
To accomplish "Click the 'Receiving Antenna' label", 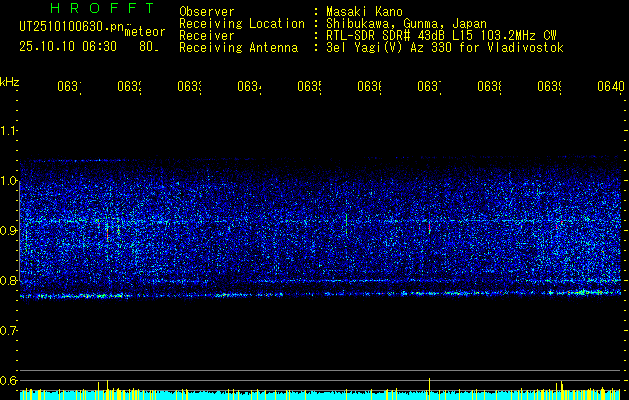I will [238, 48].
